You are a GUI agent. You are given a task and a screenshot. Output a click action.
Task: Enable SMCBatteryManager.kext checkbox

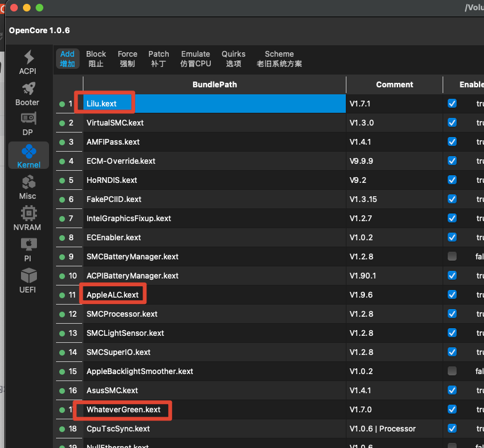(452, 256)
